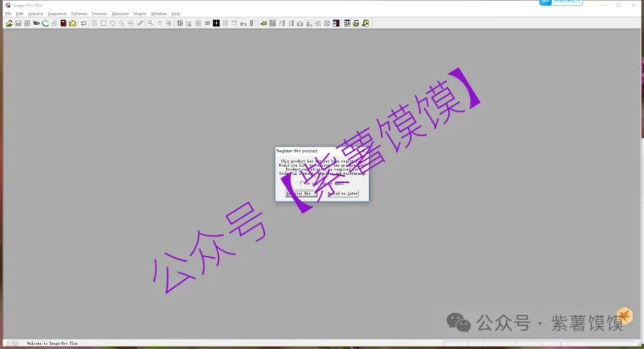Select the magnifying glass zoom tool
Screen dimensions: 644x349
coord(151,23)
